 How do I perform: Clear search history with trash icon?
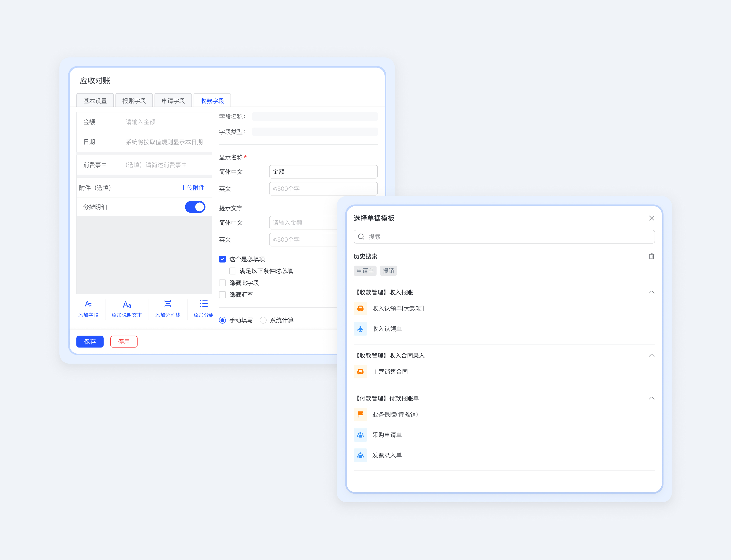[x=651, y=256]
